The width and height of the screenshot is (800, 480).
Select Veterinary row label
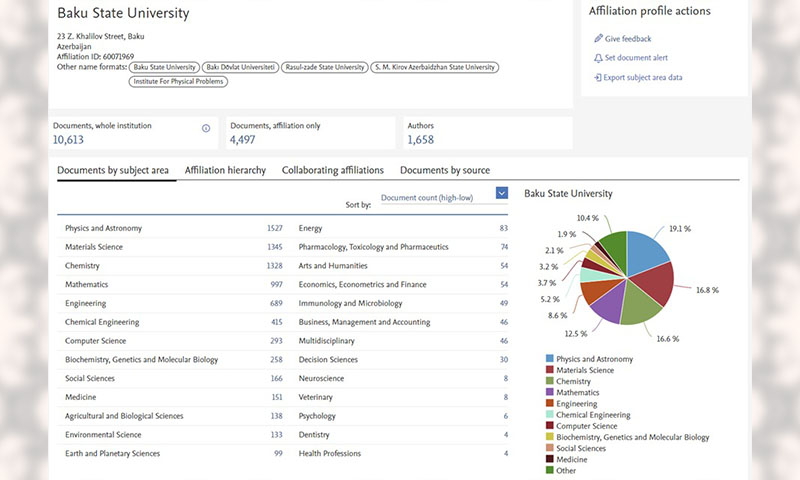(315, 397)
